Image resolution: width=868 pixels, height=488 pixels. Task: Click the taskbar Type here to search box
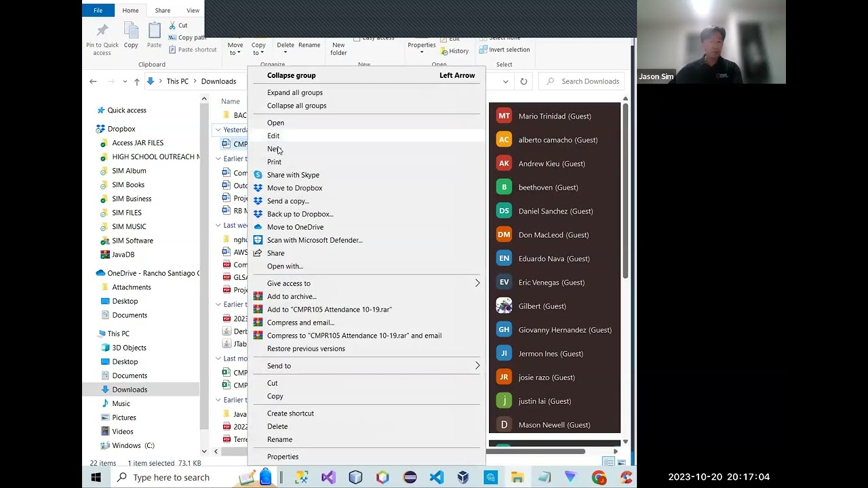pyautogui.click(x=171, y=477)
